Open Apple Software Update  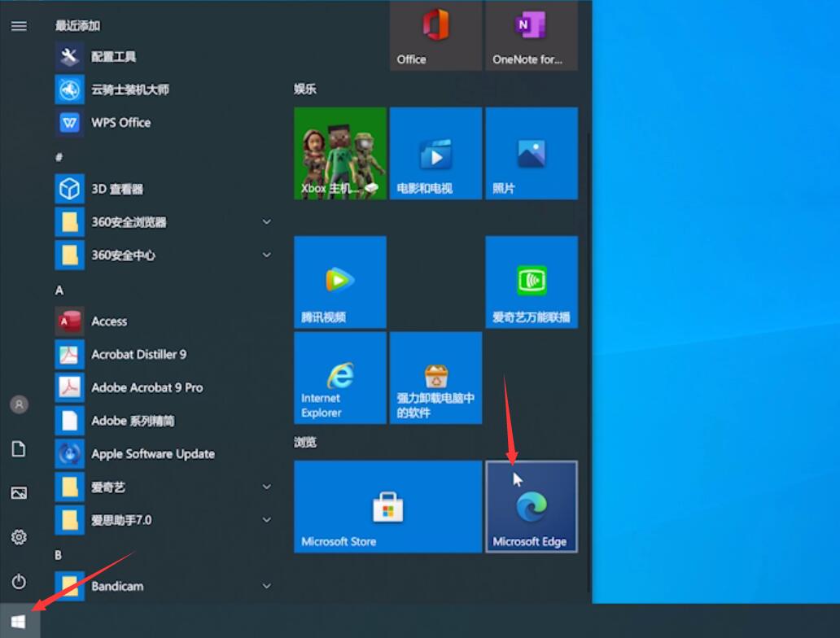(x=164, y=454)
